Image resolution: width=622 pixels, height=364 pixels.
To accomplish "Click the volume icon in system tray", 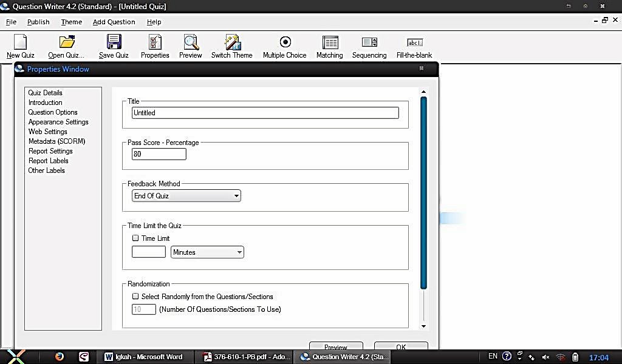I will click(546, 357).
